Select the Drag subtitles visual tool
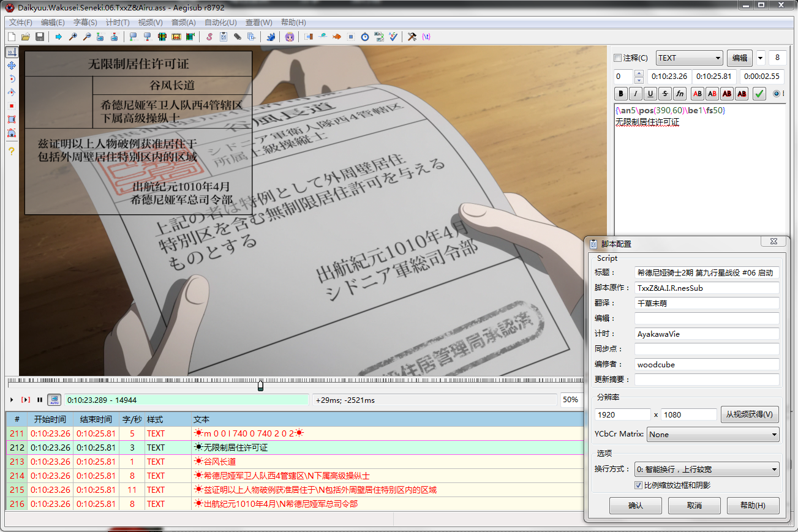The height and width of the screenshot is (532, 798). click(x=11, y=66)
